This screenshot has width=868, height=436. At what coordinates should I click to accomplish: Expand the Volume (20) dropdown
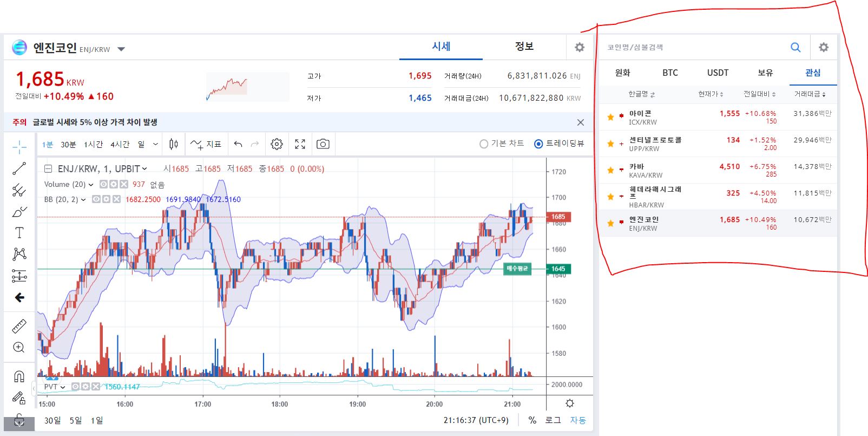[x=91, y=185]
